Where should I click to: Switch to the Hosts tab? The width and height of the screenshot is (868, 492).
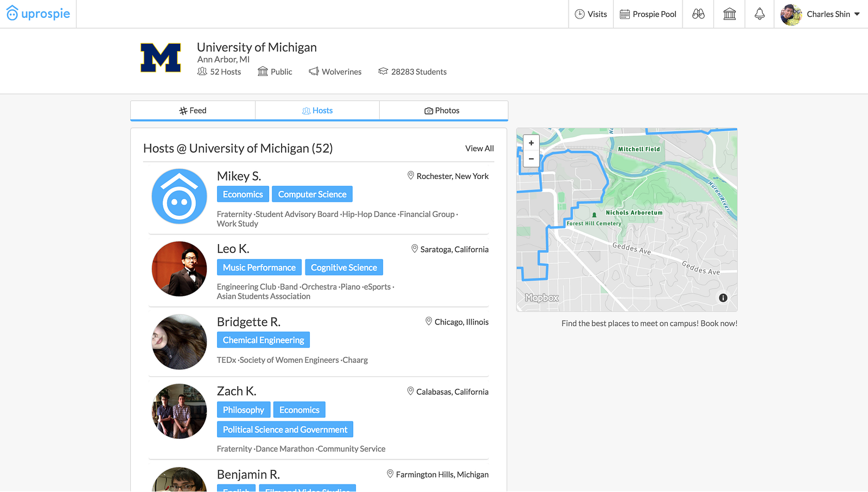[317, 111]
